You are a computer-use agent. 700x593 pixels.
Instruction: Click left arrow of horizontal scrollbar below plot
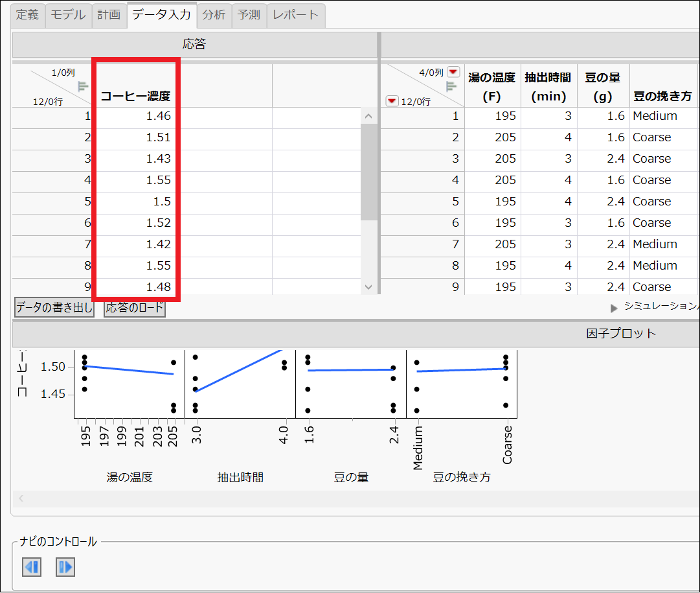pos(21,498)
